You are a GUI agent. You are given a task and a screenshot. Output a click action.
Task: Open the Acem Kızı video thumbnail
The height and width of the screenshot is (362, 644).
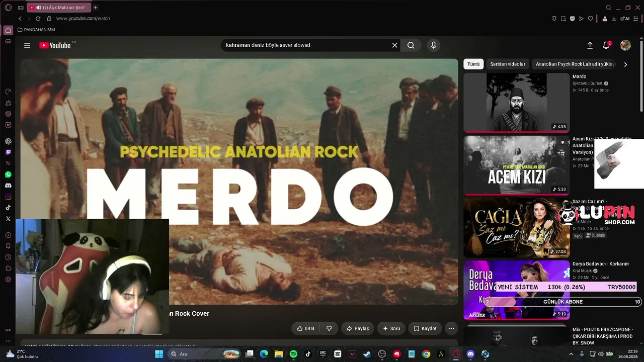coord(517,165)
